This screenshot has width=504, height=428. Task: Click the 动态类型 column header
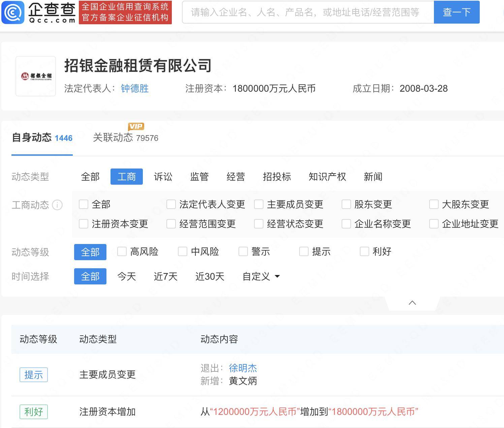[98, 339]
